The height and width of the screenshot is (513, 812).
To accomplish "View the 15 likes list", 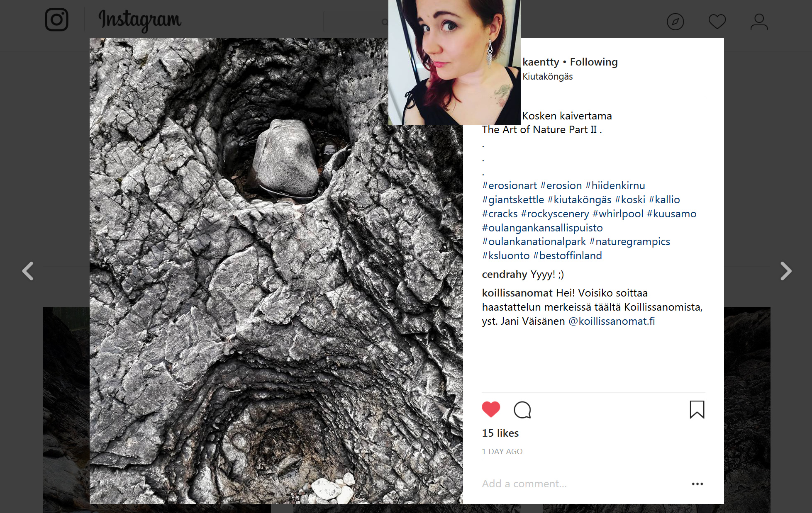I will (500, 433).
